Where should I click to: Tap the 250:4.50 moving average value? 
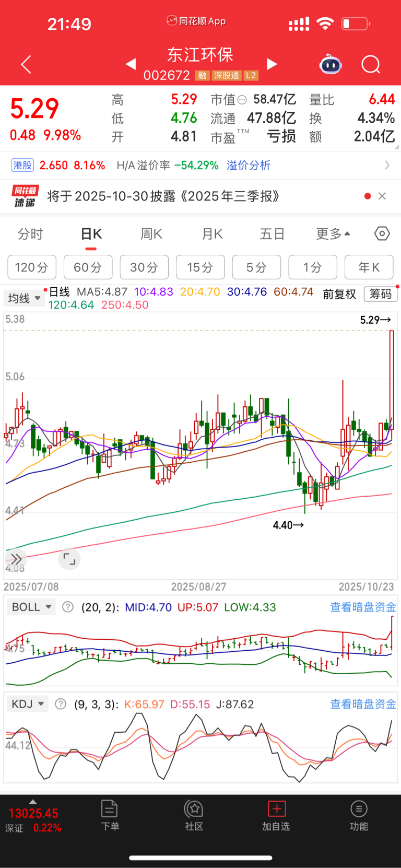pos(125,304)
